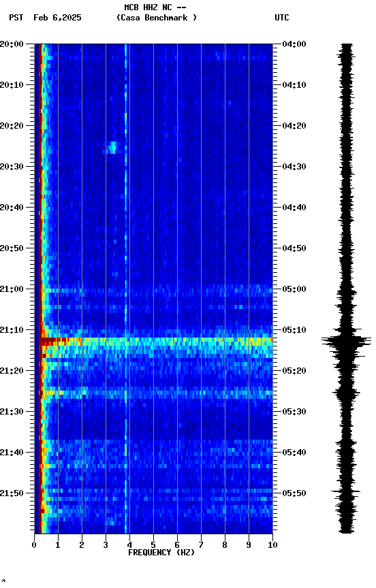Screen dimensions: 376x588
Task: Click the PST time label 21:50
Action: tap(12, 493)
